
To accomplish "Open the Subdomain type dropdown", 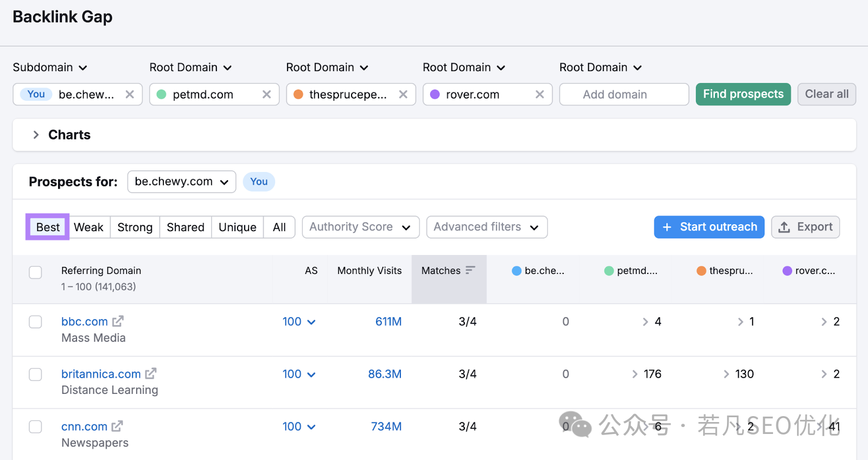I will click(50, 67).
